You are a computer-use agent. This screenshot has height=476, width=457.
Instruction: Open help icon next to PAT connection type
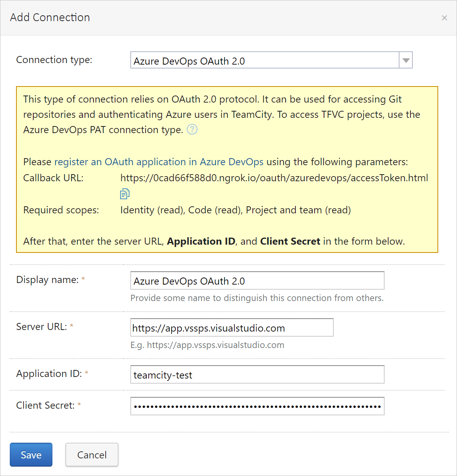tap(192, 130)
